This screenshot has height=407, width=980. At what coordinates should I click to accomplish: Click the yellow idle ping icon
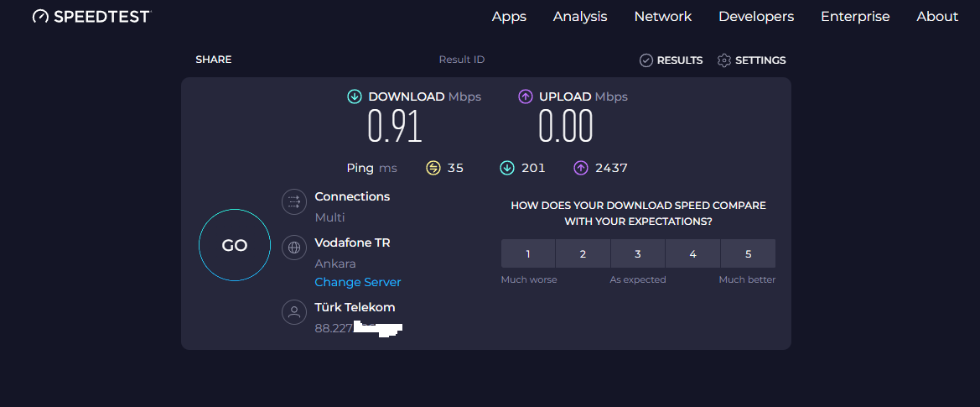tap(433, 168)
